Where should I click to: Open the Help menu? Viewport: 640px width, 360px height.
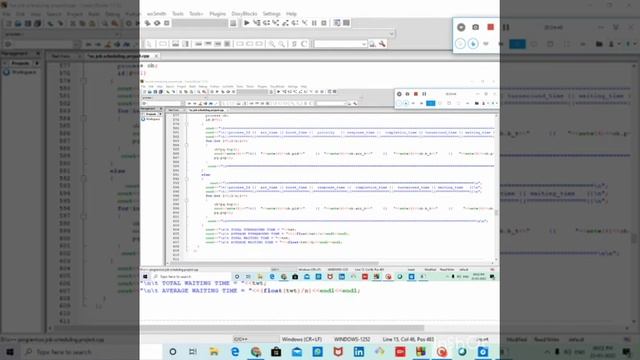tap(291, 13)
